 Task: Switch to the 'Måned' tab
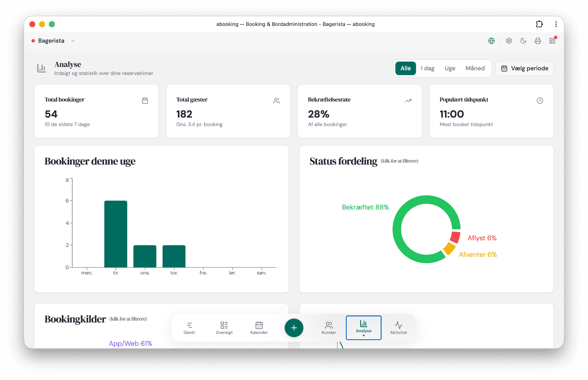[475, 68]
